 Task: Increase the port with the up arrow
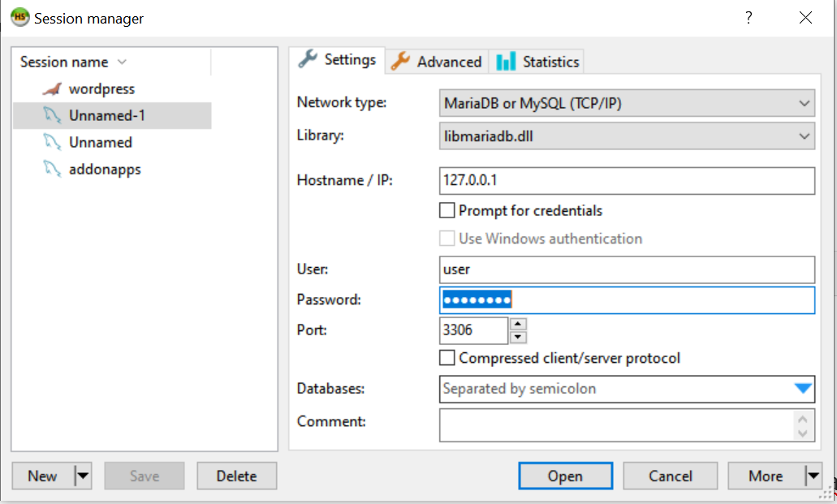click(x=518, y=324)
